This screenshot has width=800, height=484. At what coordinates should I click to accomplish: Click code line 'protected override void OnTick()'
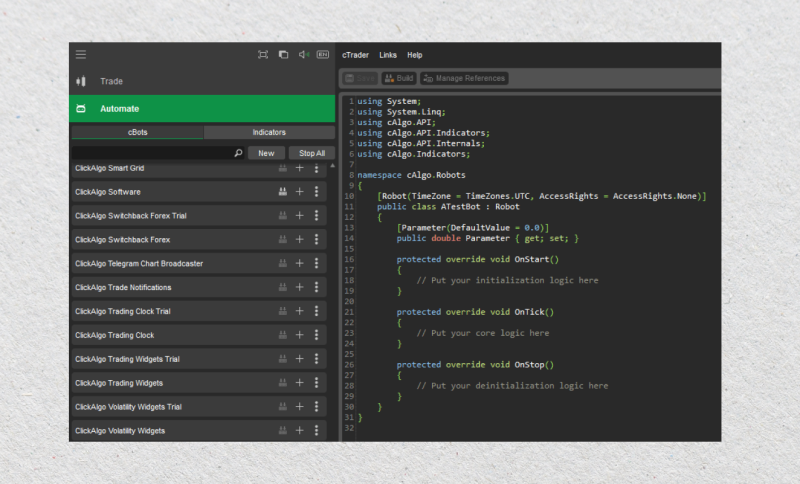coord(475,312)
